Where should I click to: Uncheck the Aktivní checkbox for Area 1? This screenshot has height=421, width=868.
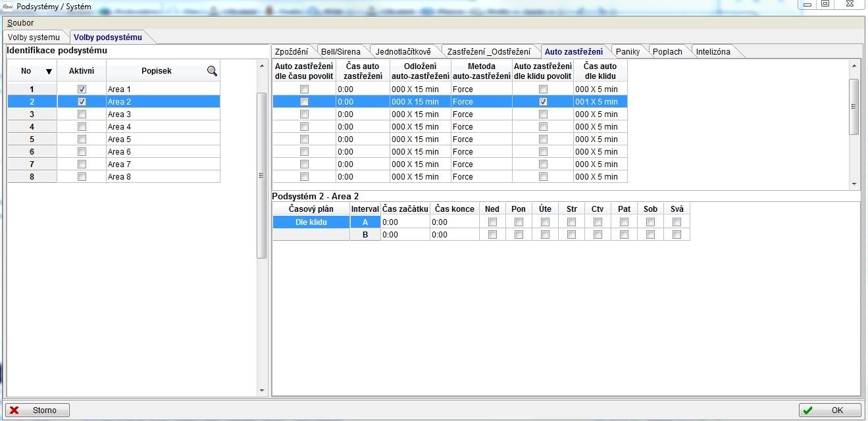[82, 89]
